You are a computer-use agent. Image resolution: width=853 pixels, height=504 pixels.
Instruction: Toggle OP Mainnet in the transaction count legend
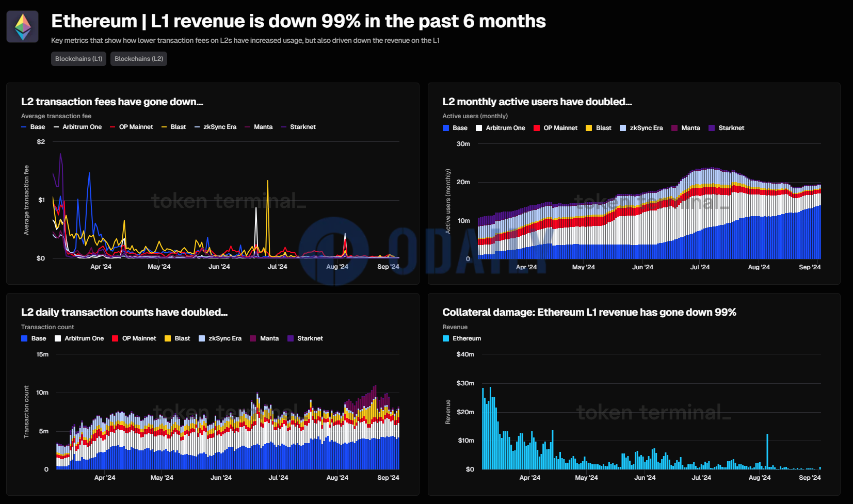pos(134,338)
